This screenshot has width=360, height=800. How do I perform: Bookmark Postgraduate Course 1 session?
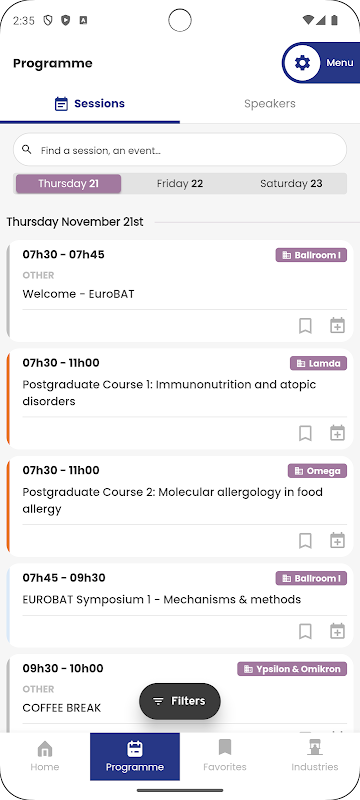(305, 433)
